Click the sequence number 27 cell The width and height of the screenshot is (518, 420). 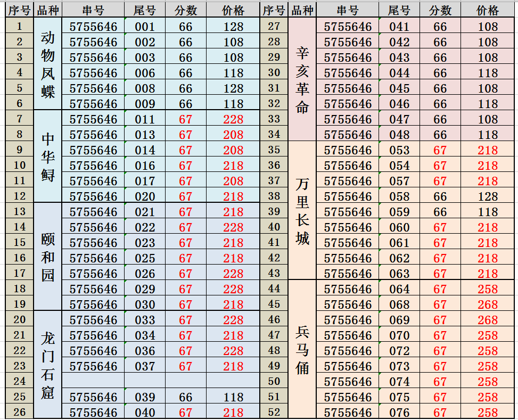point(274,27)
